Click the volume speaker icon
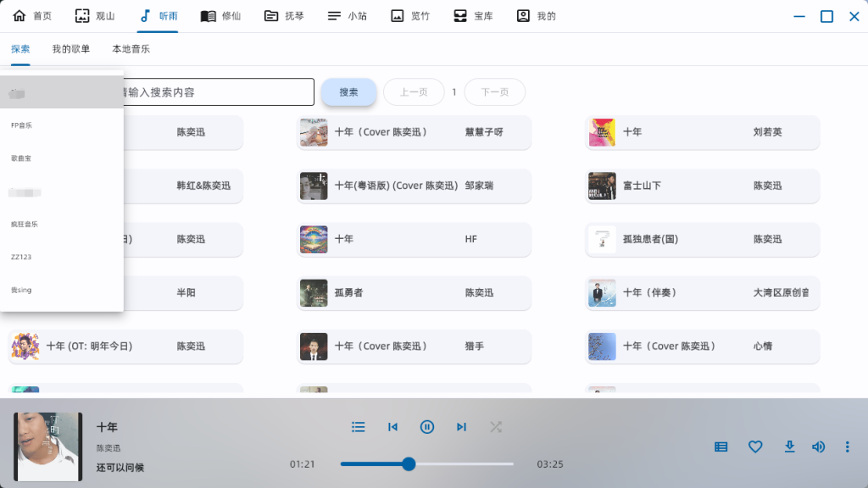Viewport: 868px width, 488px height. pyautogui.click(x=818, y=447)
